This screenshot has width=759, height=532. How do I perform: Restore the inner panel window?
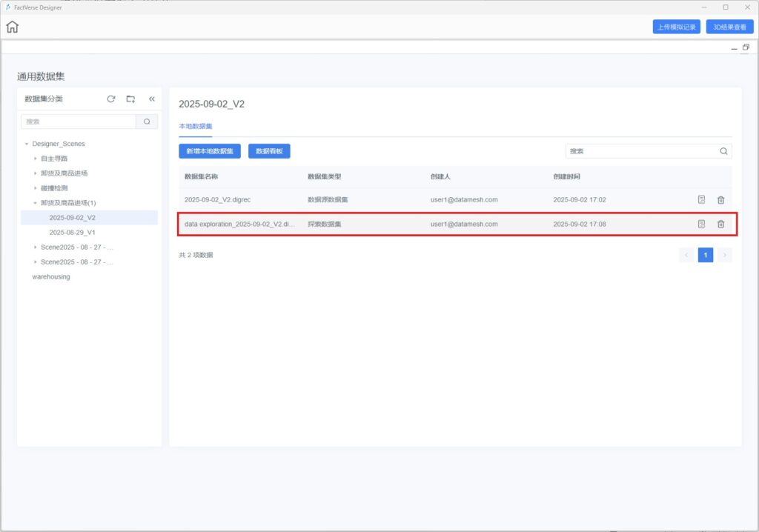(x=746, y=47)
